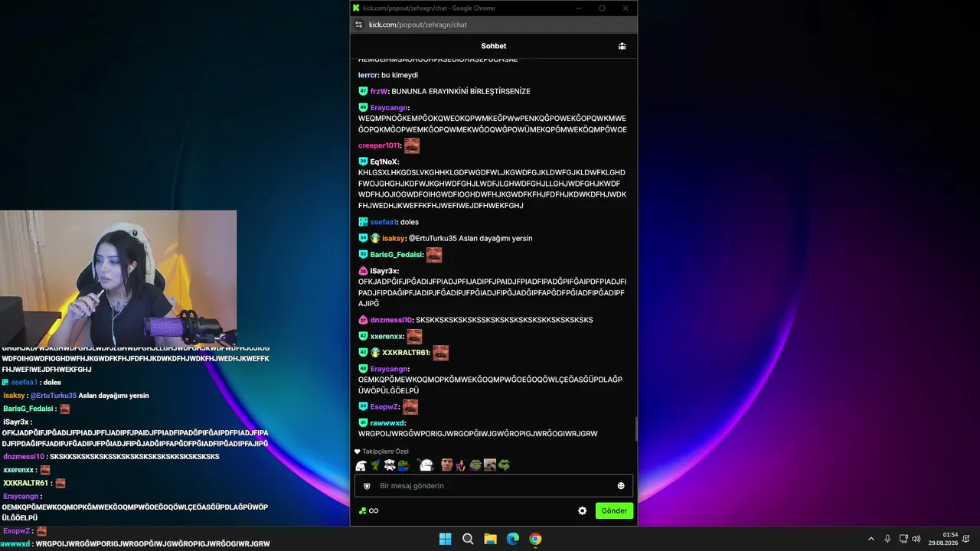Click Eraycangn's name above the WEQMPNOĞKEMP message
The image size is (980, 551).
[389, 108]
